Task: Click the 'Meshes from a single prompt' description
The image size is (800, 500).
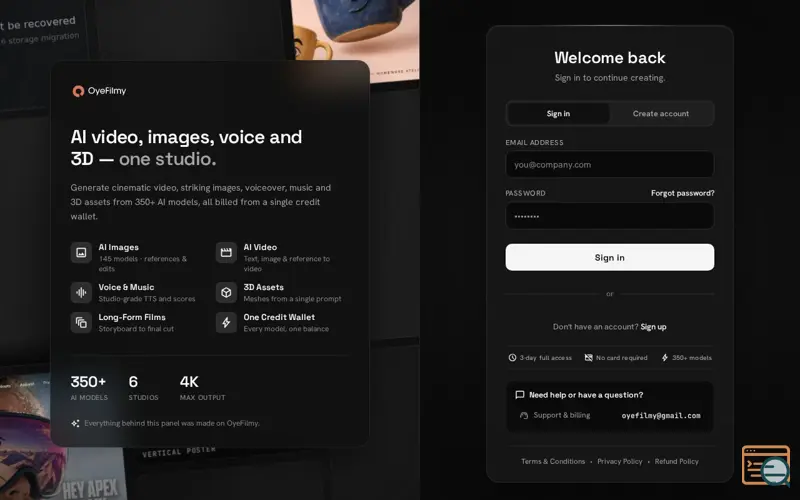Action: 292,298
